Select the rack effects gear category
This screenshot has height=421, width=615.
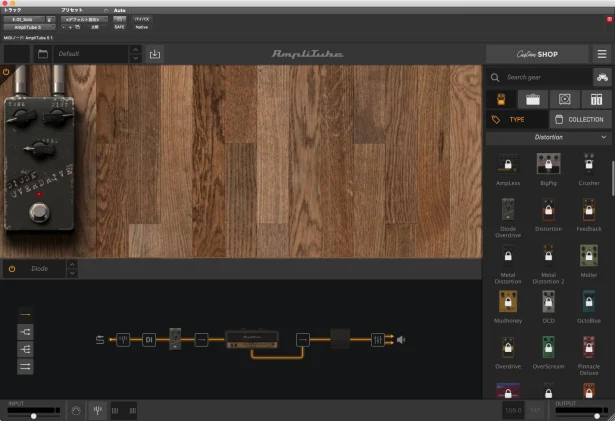[596, 99]
